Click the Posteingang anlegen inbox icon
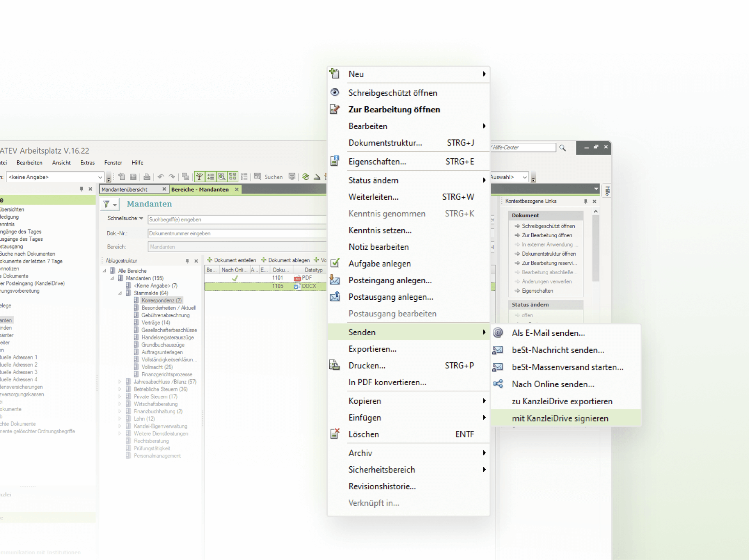The image size is (749, 560). click(x=335, y=280)
